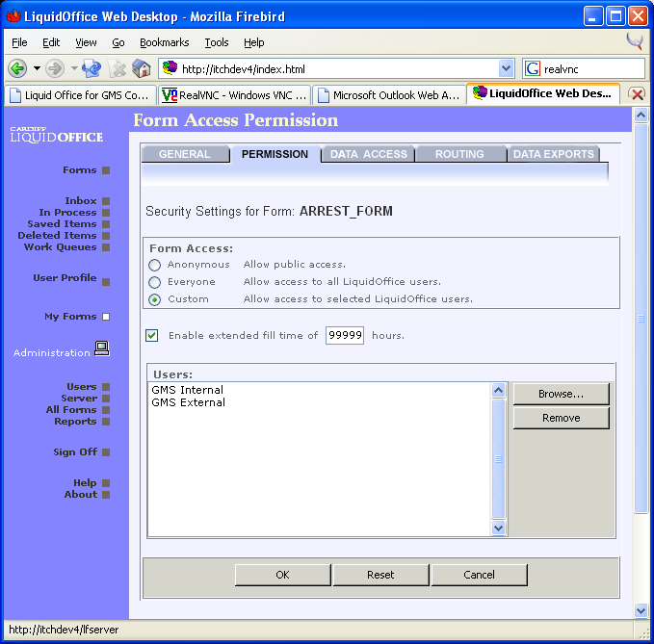This screenshot has width=654, height=644.
Task: Select the Everyone access radio button
Action: [x=154, y=282]
